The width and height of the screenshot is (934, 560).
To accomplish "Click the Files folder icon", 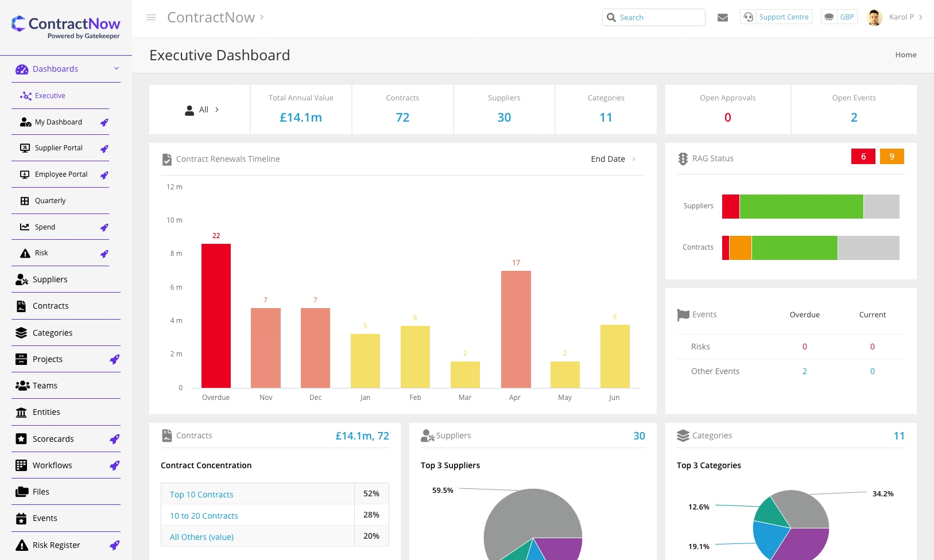I will [x=22, y=492].
